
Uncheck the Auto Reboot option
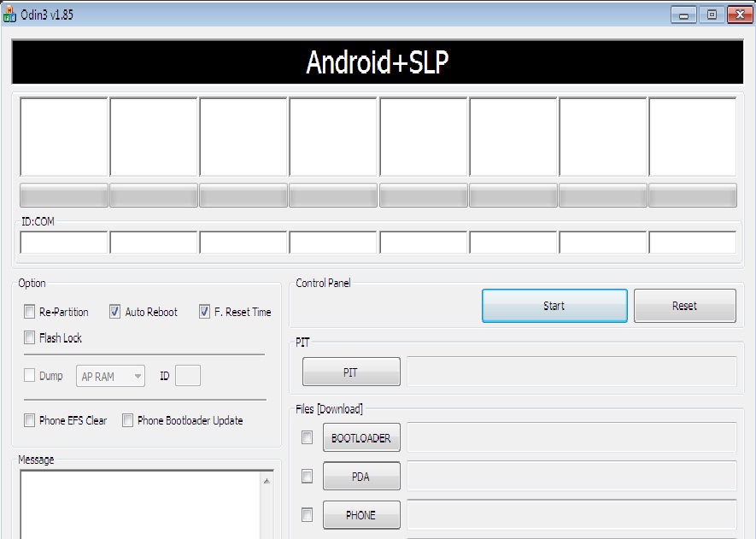coord(115,312)
